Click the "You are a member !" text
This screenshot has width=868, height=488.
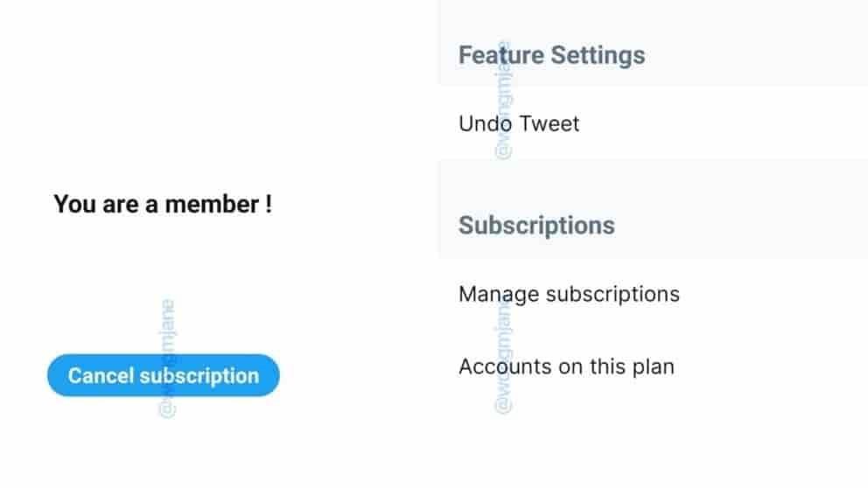click(163, 205)
